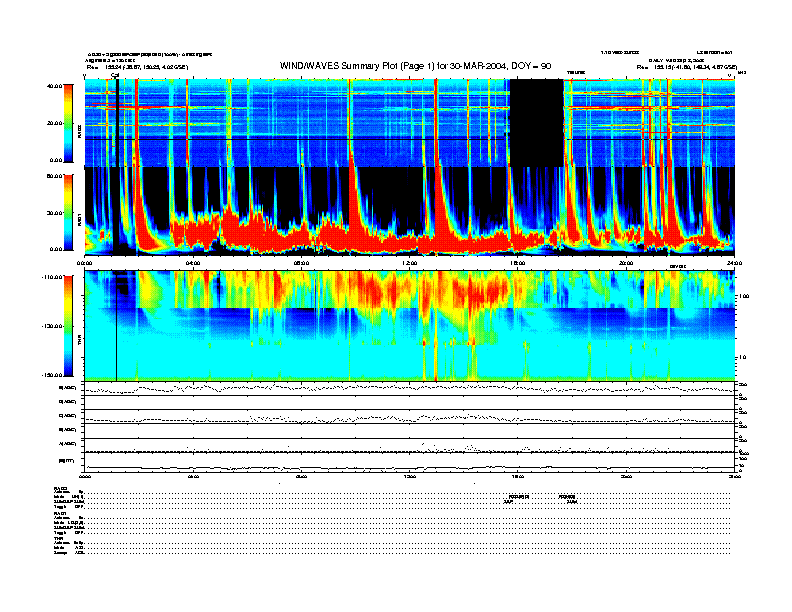The width and height of the screenshot is (792, 612).
Task: Click the Cal marker label above RAD2 panel
Action: (115, 75)
